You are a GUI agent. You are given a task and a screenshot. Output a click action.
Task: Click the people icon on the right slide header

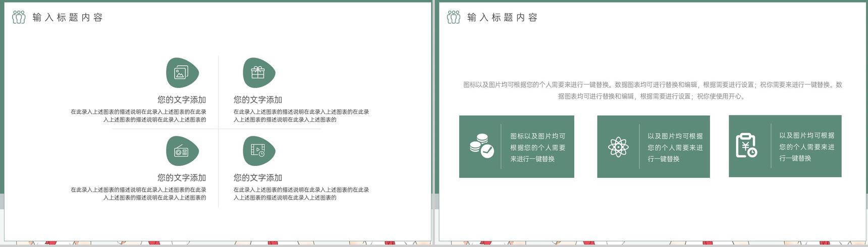point(454,17)
